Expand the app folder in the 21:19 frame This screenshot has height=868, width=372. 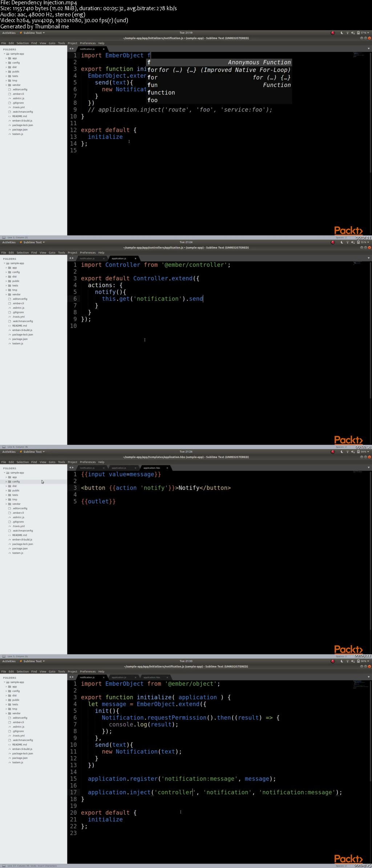coord(6,58)
